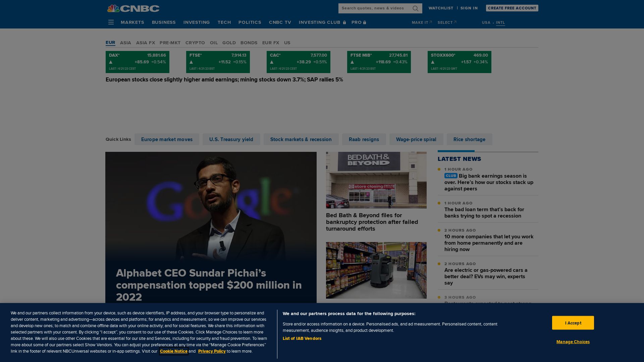Screen dimensions: 644x362
Task: Click Raab resigns quick link
Action: [364, 139]
